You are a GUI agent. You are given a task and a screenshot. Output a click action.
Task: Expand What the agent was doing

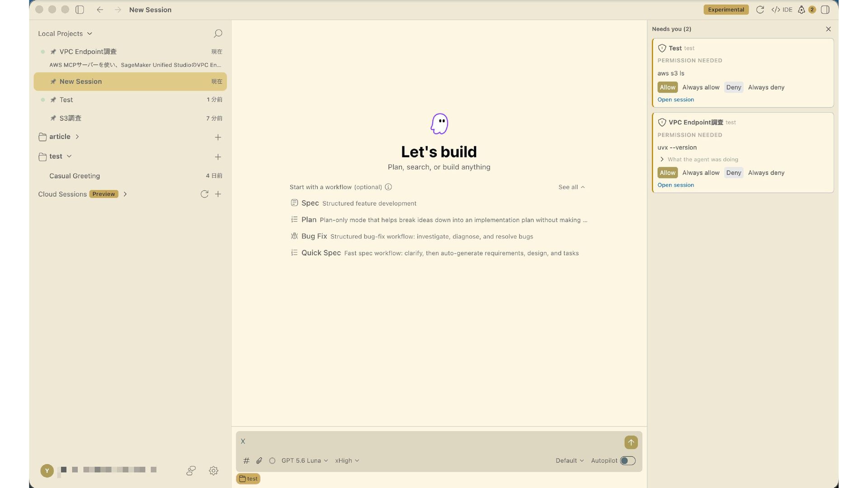click(x=699, y=159)
